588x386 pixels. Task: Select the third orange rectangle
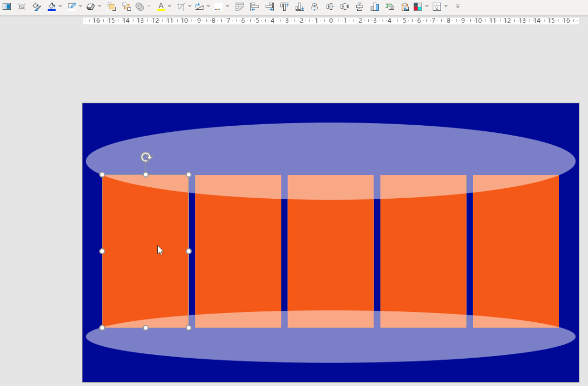[330, 256]
